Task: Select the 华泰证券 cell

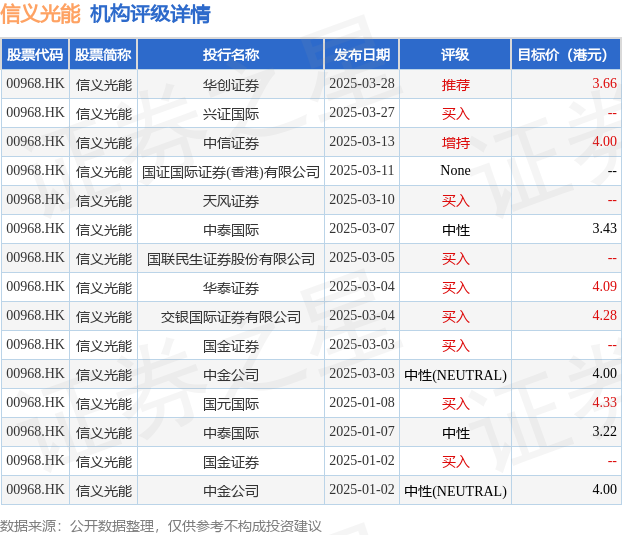Action: click(x=231, y=287)
